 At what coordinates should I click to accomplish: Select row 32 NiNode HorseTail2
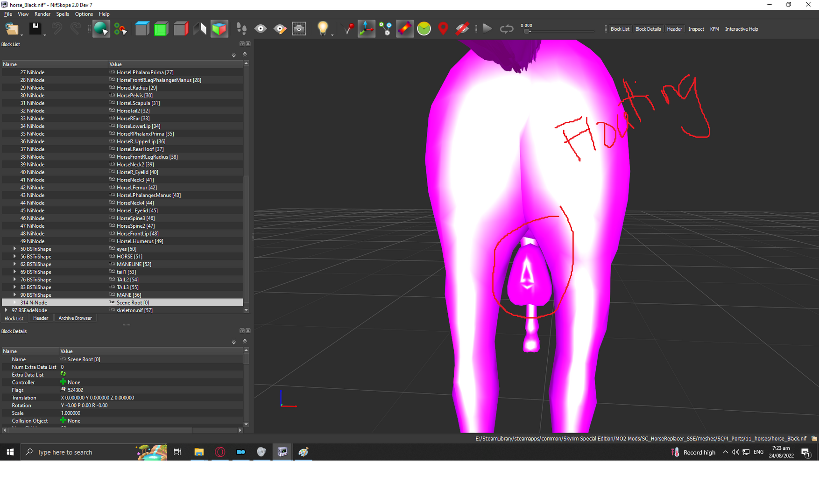point(122,111)
